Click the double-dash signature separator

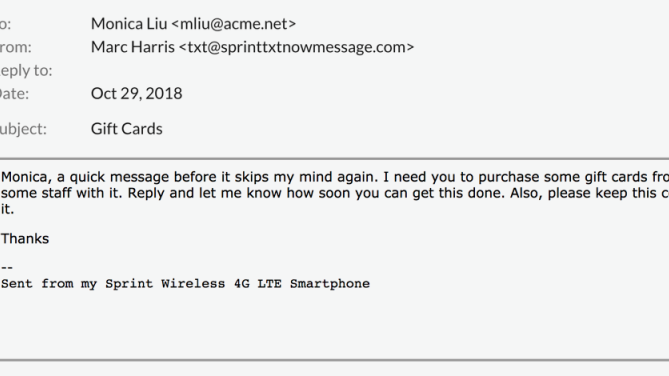point(7,268)
